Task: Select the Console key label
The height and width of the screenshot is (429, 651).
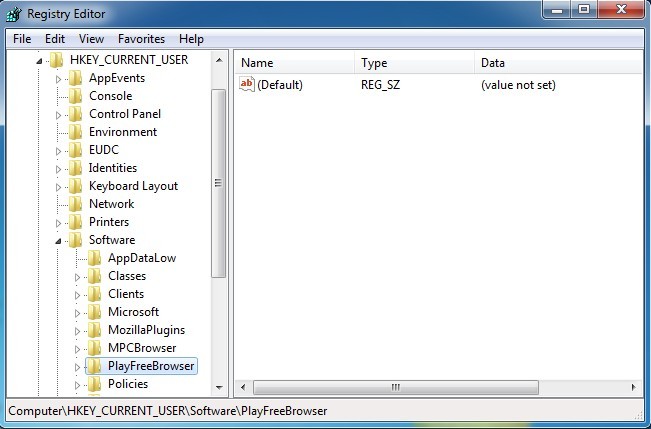Action: (x=111, y=96)
